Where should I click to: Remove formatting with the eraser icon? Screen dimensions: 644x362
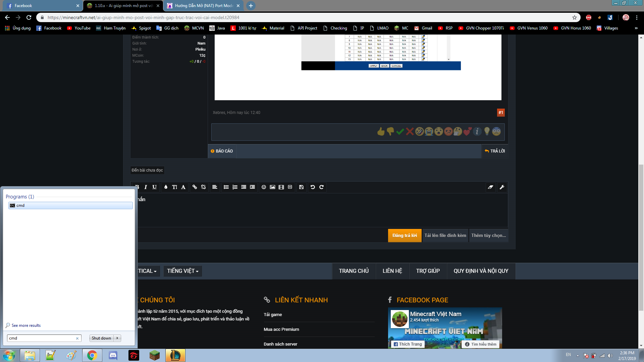pos(490,187)
